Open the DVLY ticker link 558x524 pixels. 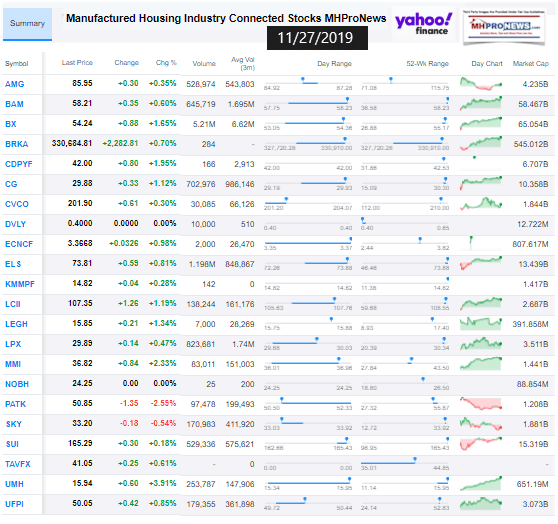point(15,224)
